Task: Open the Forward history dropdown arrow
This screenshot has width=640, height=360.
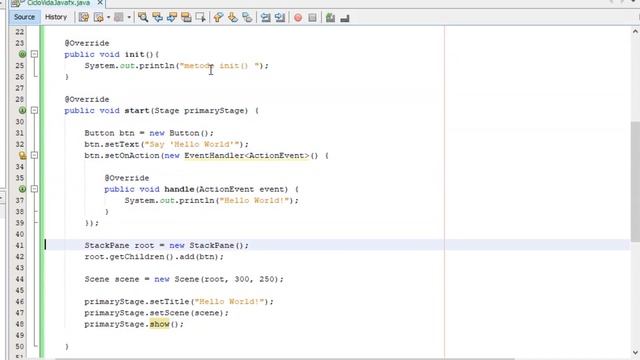Action: pos(129,18)
